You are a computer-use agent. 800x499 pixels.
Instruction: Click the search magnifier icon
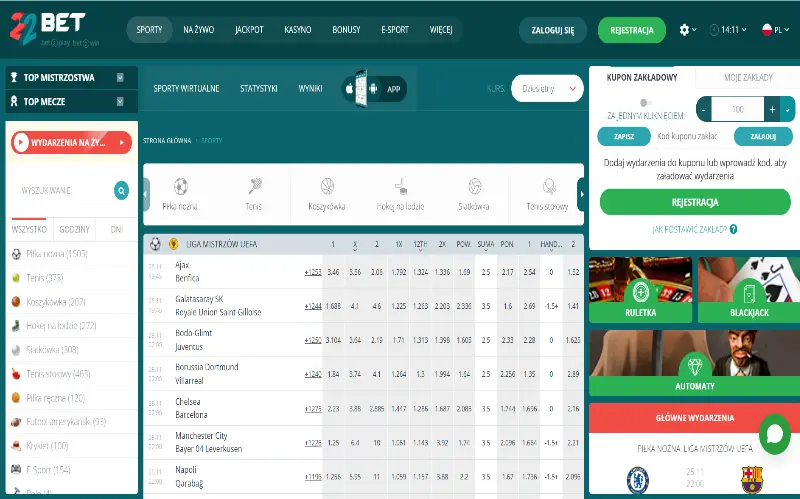[121, 191]
